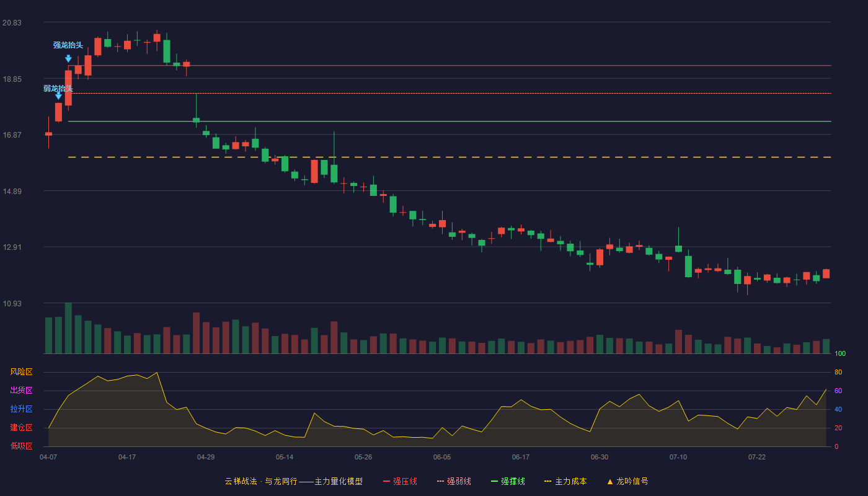Toggle the 强撑线 legend entry
The image size is (868, 496).
tap(508, 481)
